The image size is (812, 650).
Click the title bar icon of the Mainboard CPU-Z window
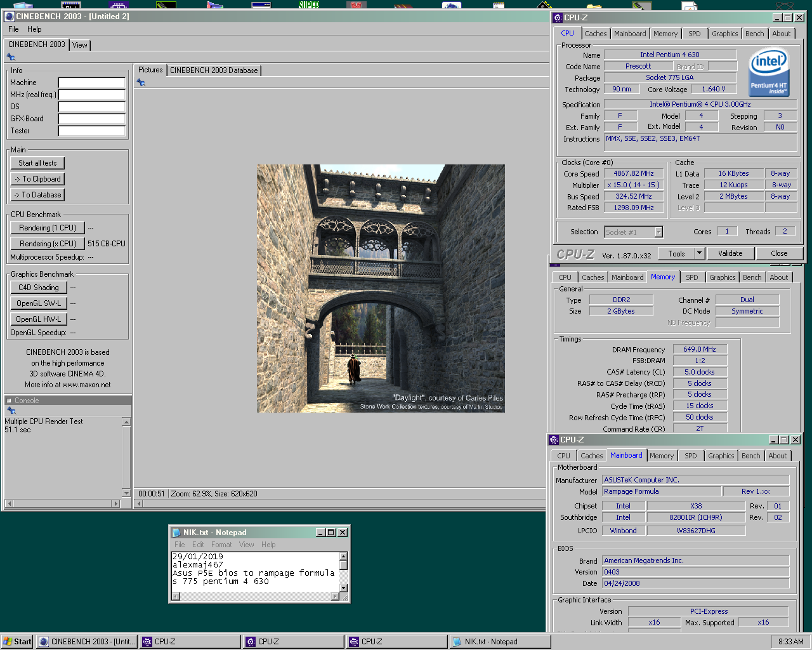click(554, 439)
